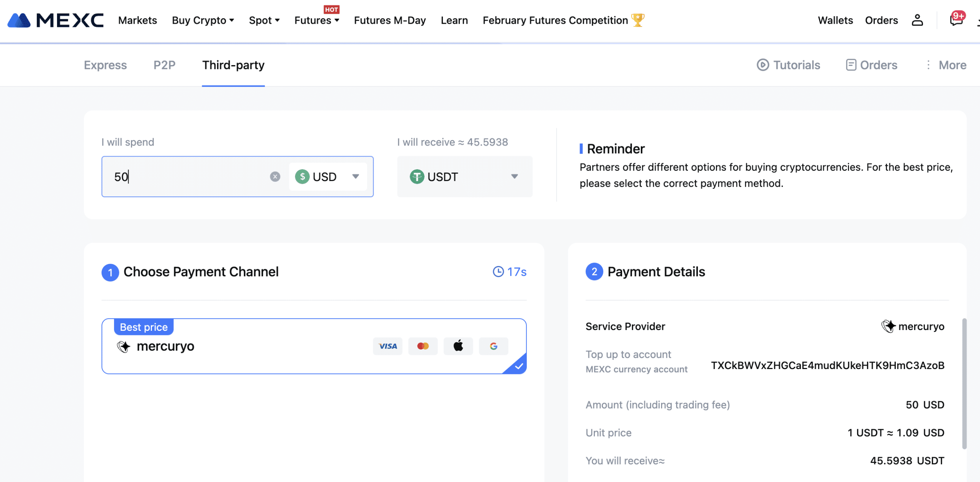Select the Third-party tab

[x=233, y=65]
